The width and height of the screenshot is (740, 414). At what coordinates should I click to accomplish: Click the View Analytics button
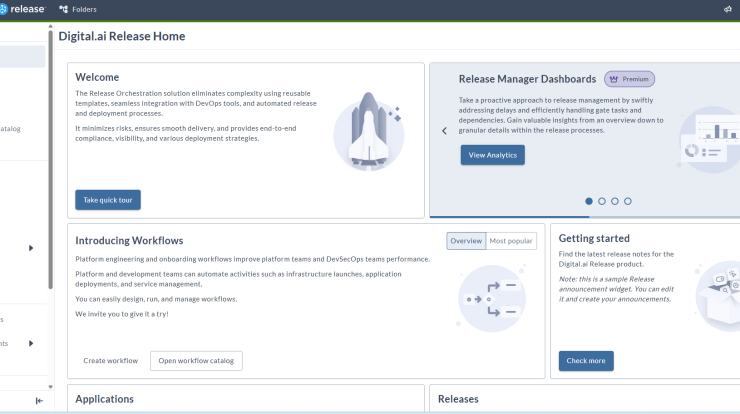[x=492, y=155]
